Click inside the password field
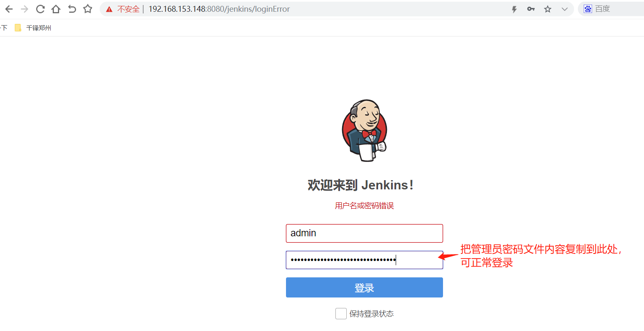 point(364,260)
